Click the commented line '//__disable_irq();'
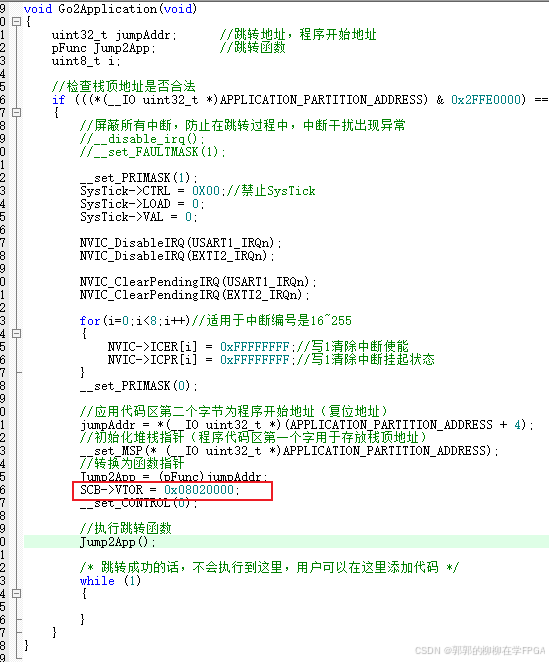549x662 pixels. pos(142,139)
